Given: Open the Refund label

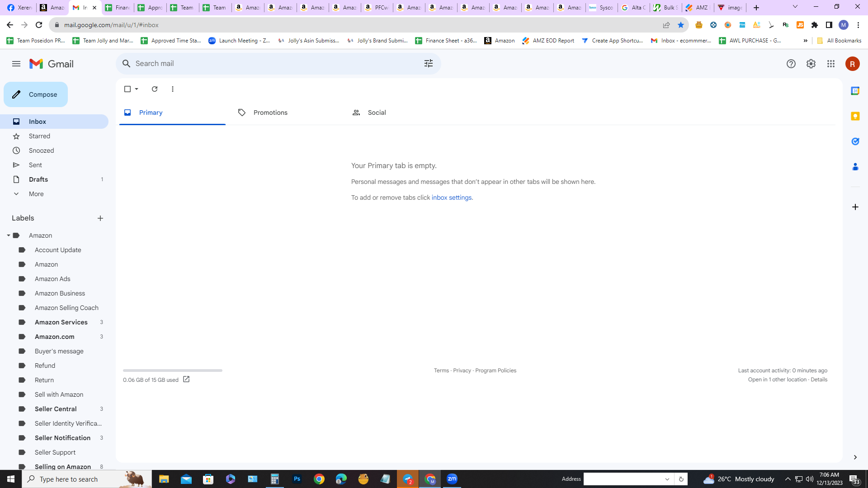Looking at the screenshot, I should [45, 366].
